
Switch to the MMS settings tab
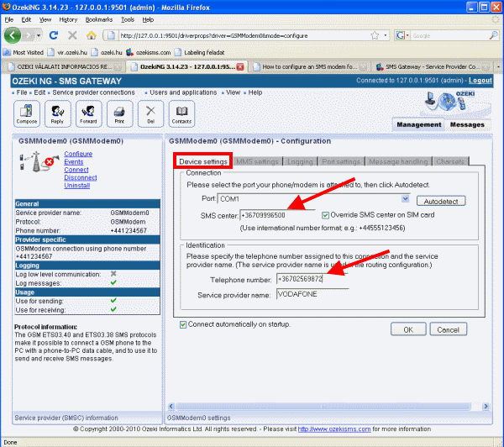point(258,161)
